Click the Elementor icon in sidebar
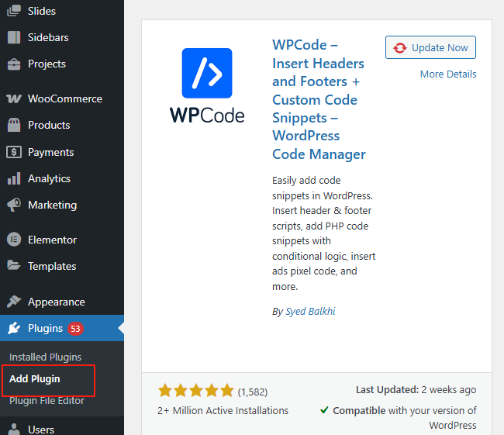This screenshot has height=435, width=504. [x=13, y=240]
